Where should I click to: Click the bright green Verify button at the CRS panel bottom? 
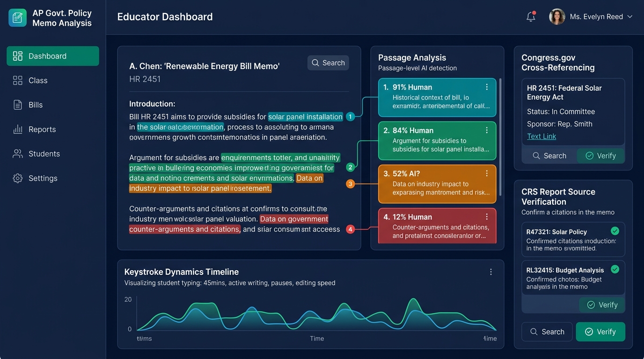600,332
